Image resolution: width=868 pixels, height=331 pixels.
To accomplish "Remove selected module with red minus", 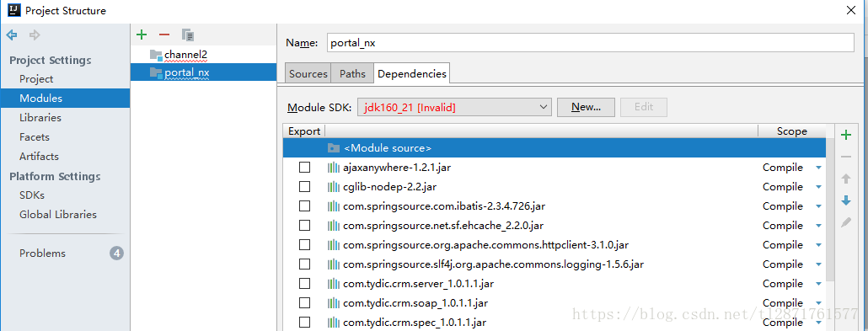I will coord(164,35).
